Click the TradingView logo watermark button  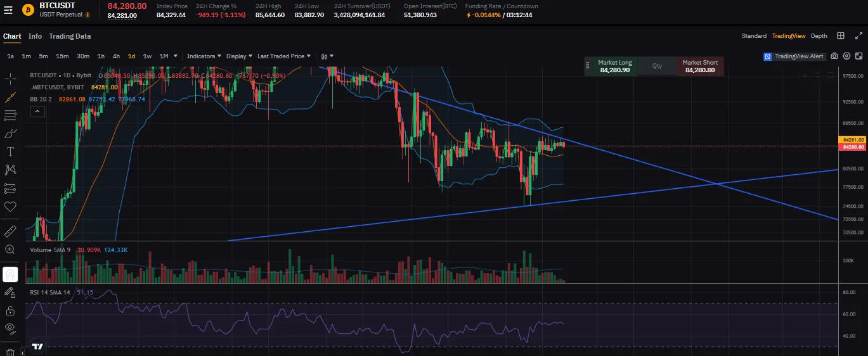[x=37, y=346]
